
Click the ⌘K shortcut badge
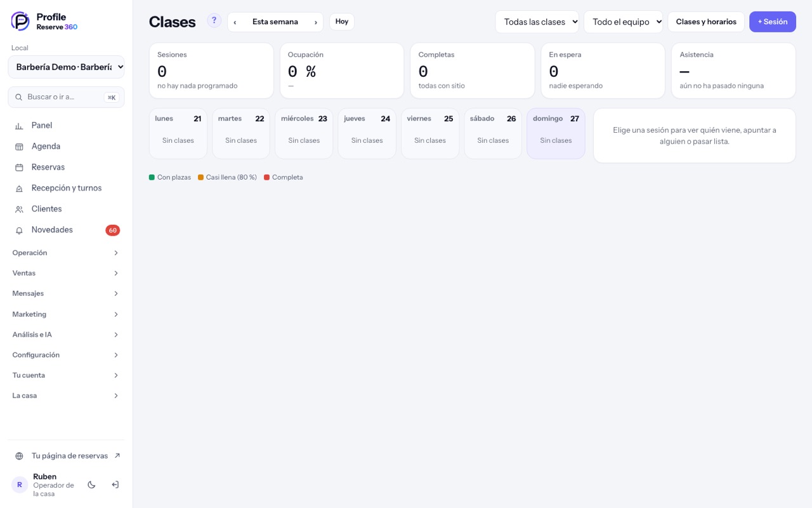click(112, 97)
